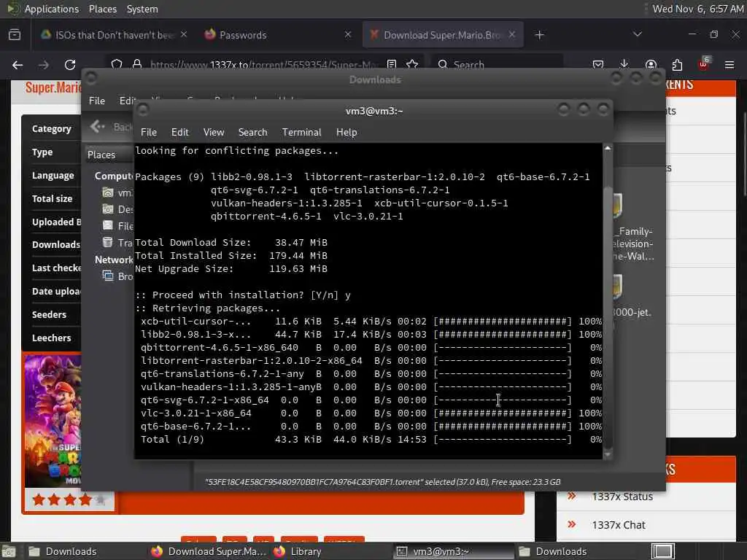Open the System menu in top panel
This screenshot has width=747, height=560.
142,9
